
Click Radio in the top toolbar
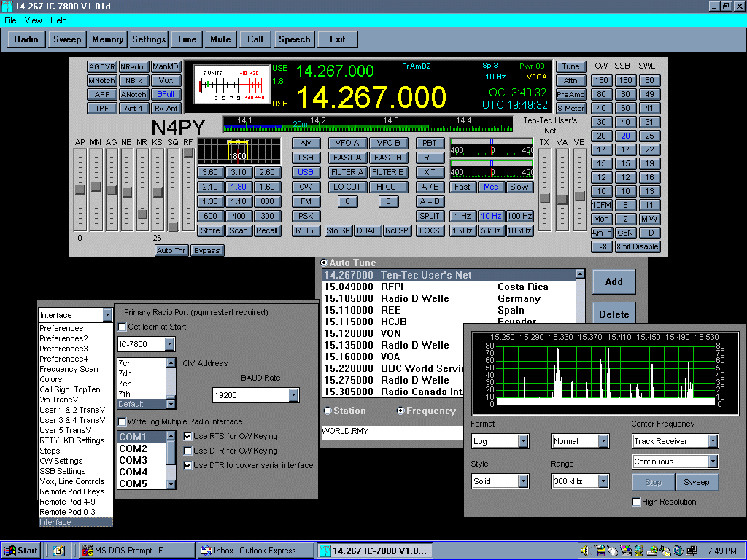click(x=26, y=39)
